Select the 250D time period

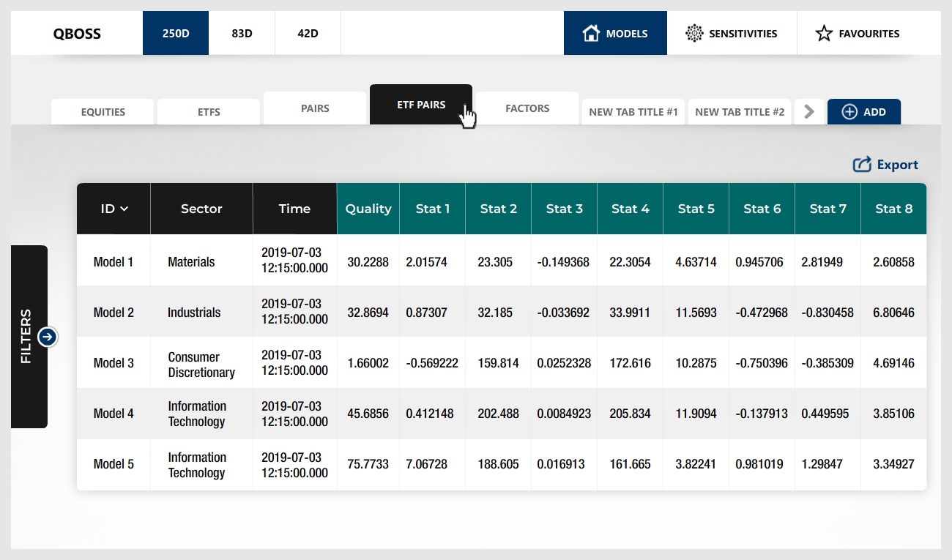pos(176,33)
